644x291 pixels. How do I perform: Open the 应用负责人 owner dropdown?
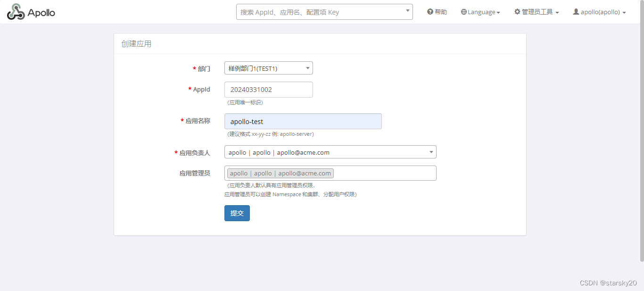330,152
